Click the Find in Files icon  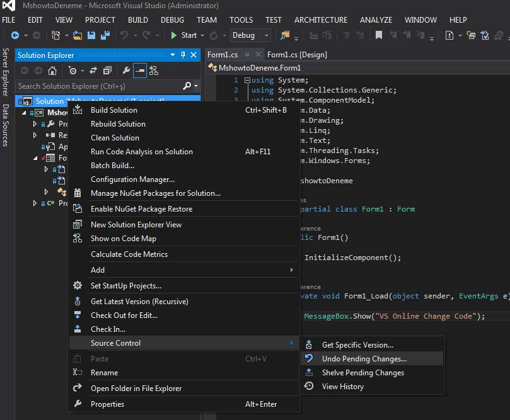(285, 35)
